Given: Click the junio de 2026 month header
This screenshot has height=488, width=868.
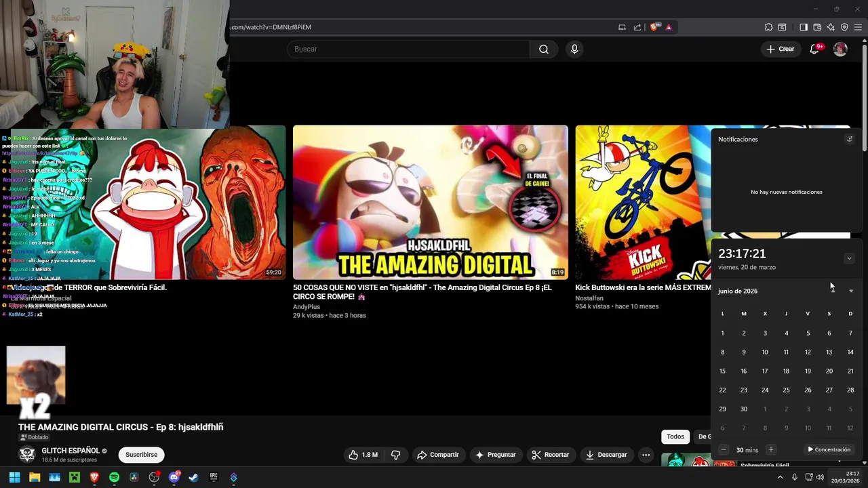Looking at the screenshot, I should pyautogui.click(x=738, y=291).
